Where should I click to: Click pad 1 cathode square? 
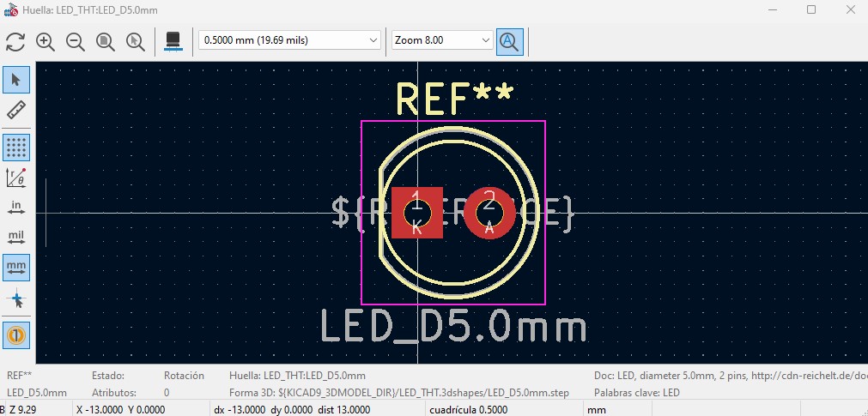417,213
